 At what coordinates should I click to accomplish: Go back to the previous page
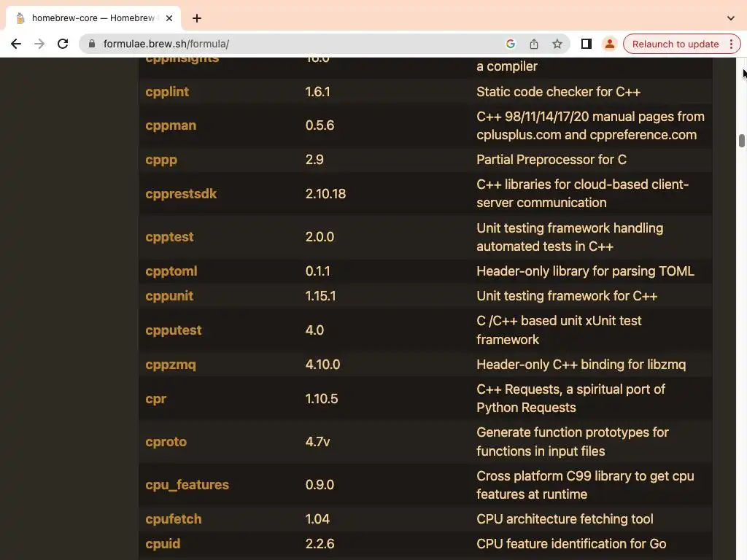point(16,44)
